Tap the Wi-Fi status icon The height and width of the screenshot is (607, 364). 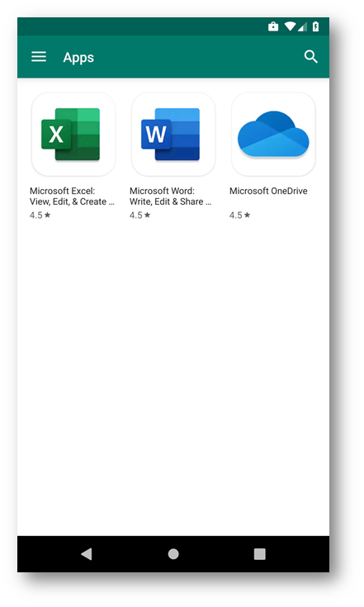[x=290, y=26]
